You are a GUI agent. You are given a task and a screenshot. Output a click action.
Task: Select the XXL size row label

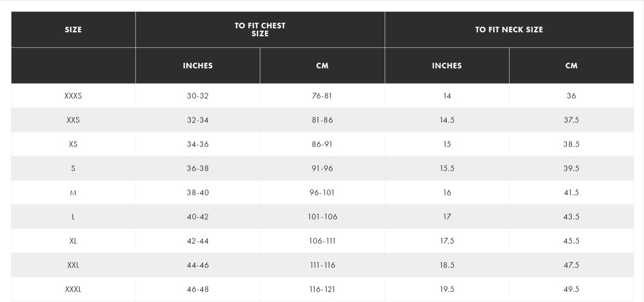click(x=73, y=265)
